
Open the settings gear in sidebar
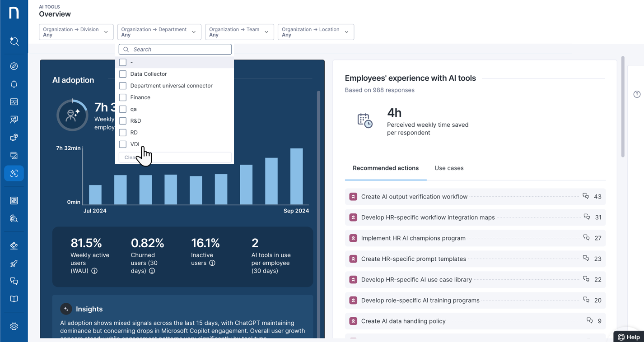coord(14,326)
